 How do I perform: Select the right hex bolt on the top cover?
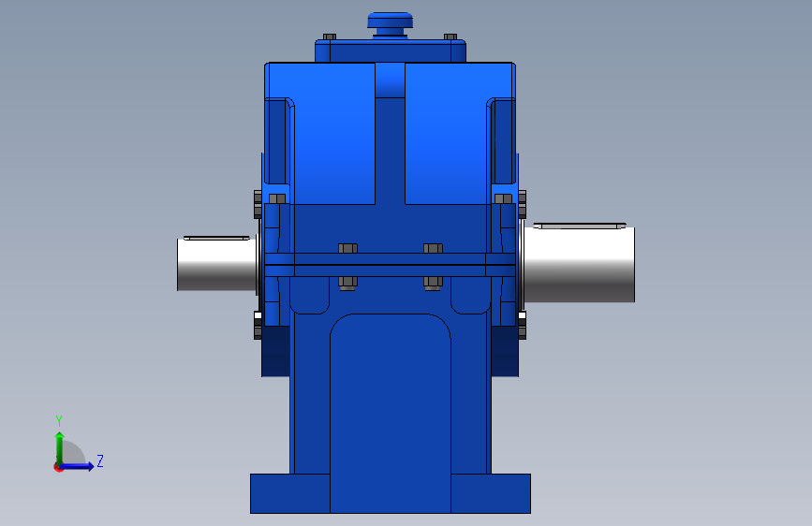[x=450, y=37]
